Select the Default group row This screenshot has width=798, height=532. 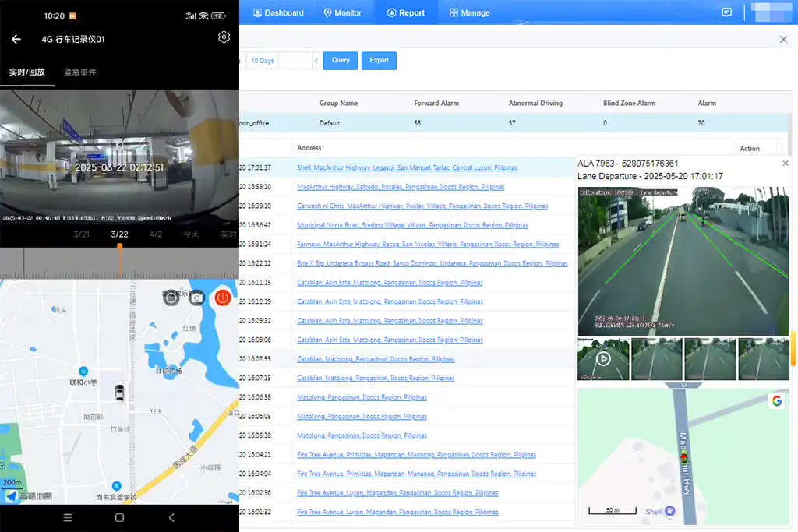tap(514, 123)
